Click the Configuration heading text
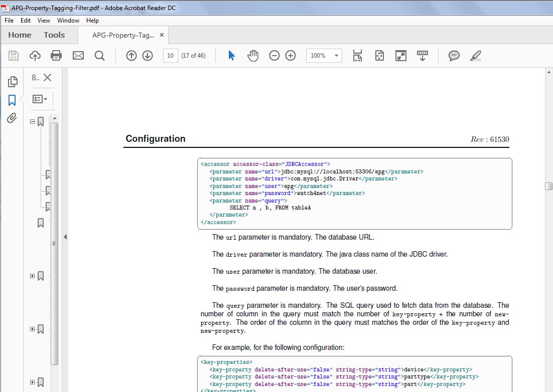The image size is (553, 392). (156, 139)
